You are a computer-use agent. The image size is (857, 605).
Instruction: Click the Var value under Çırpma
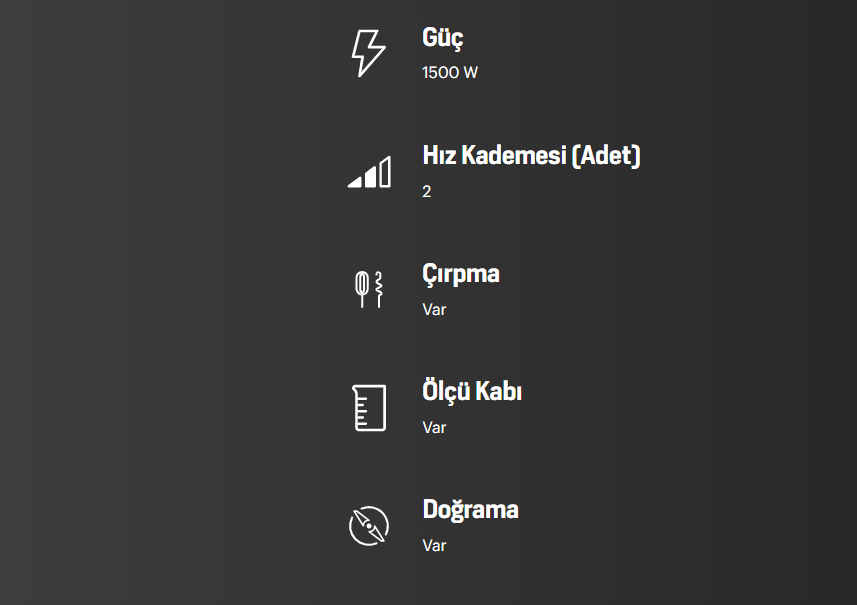click(434, 309)
